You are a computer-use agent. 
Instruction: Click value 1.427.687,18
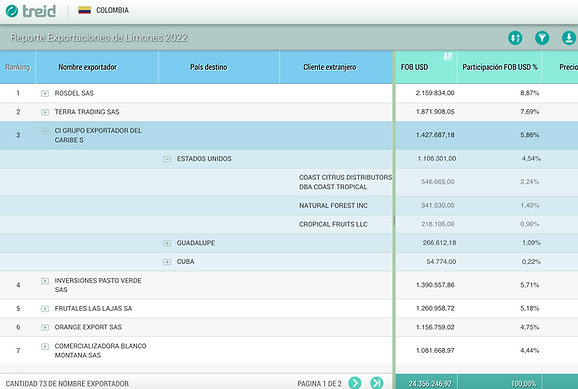435,135
